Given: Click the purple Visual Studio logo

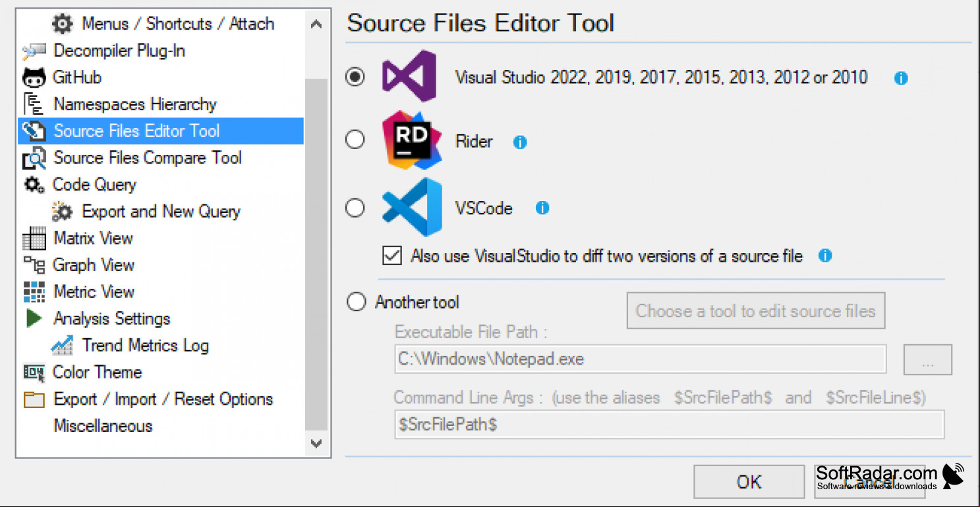Looking at the screenshot, I should coord(409,76).
